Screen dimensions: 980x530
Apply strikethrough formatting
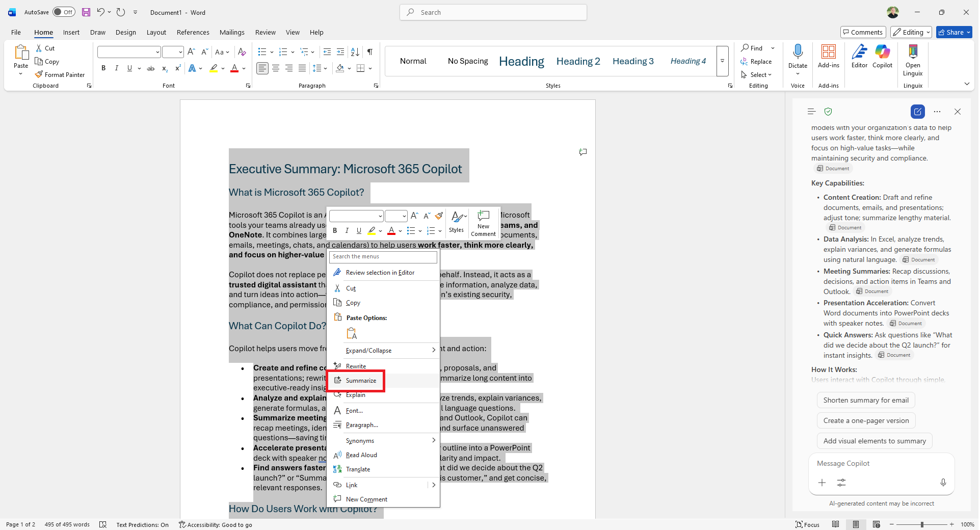point(150,68)
